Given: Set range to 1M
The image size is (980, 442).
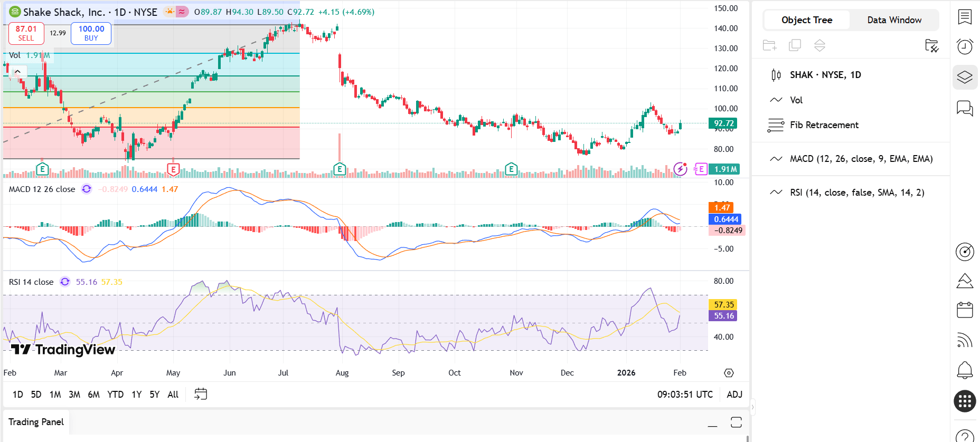Looking at the screenshot, I should 55,395.
